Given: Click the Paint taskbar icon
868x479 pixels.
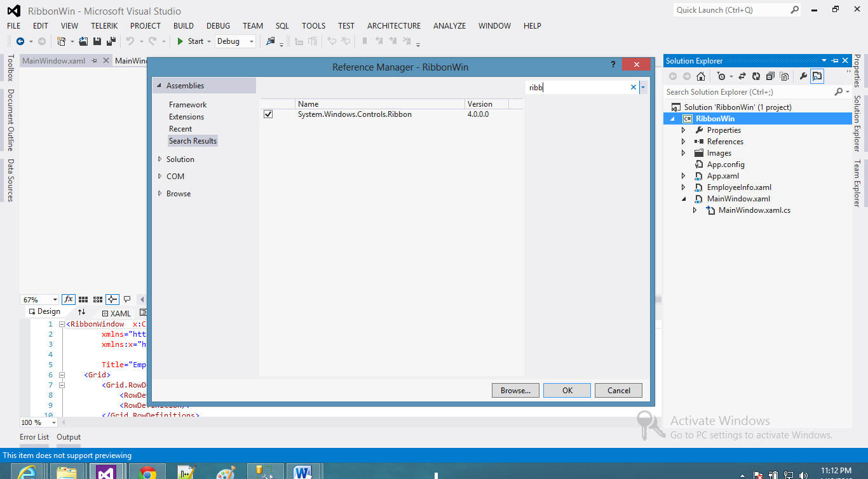Looking at the screenshot, I should pos(226,471).
